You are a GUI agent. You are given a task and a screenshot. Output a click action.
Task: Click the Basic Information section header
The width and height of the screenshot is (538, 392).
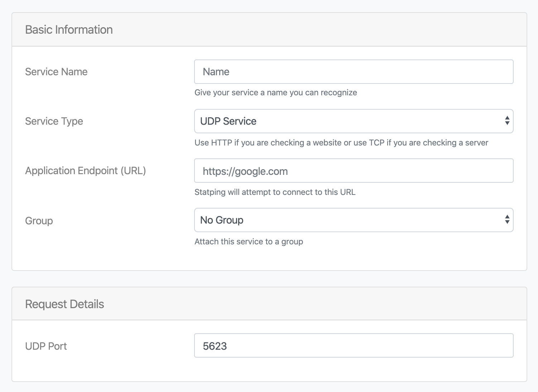point(68,29)
